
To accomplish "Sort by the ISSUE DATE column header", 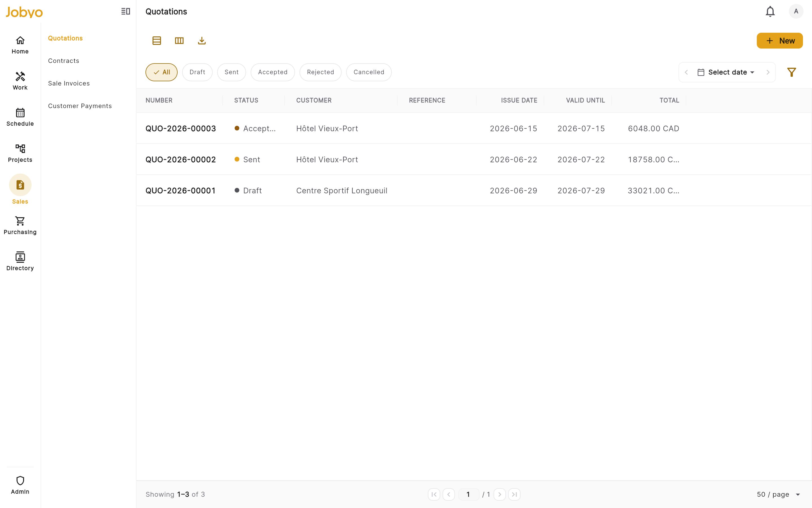I will [x=519, y=100].
